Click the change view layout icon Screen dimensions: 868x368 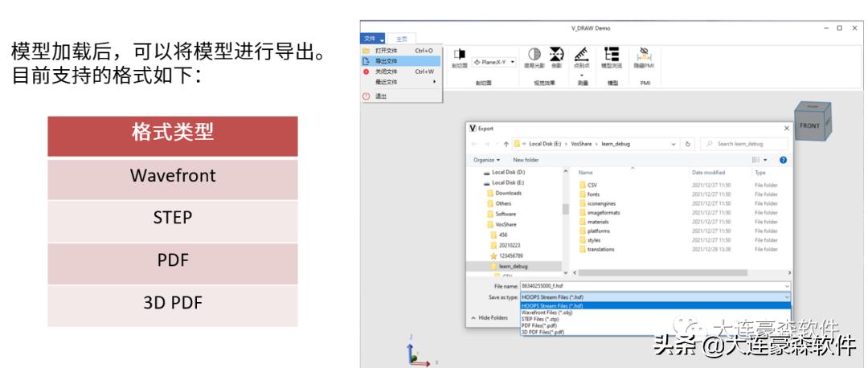[x=756, y=160]
